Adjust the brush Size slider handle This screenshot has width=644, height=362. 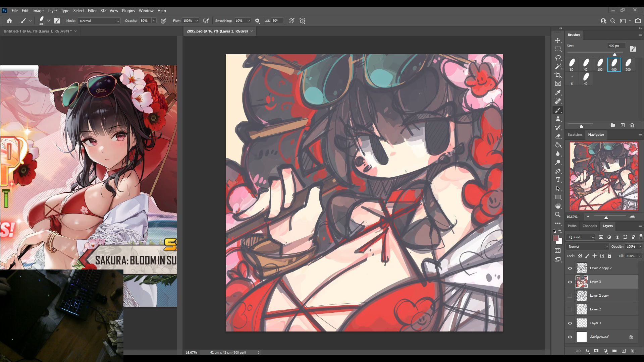615,54
